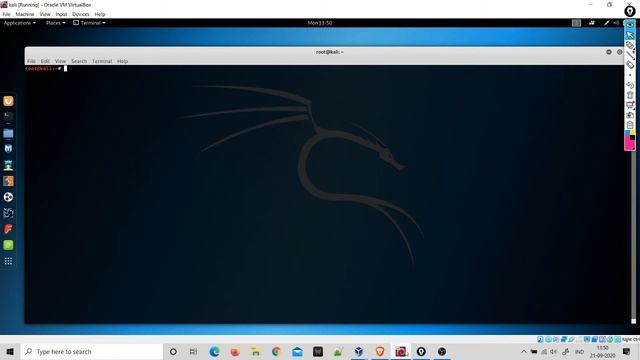640x360 pixels.
Task: Open the terminal window Edit menu
Action: click(x=45, y=61)
